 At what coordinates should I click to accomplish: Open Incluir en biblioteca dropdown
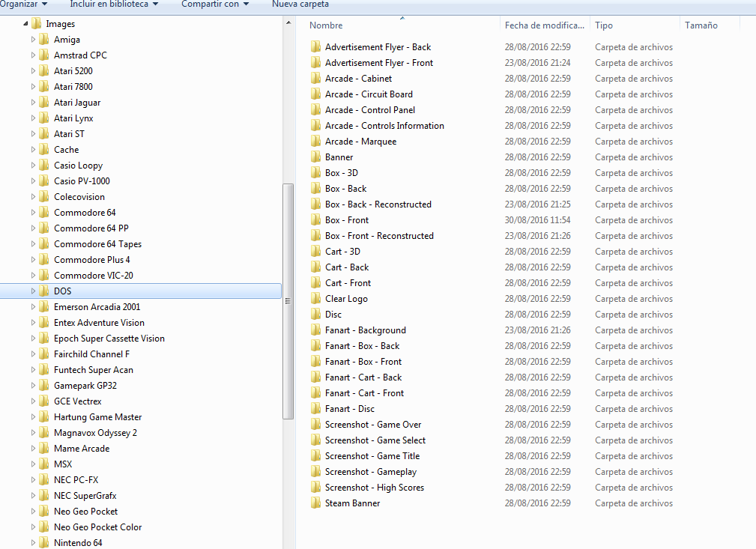click(114, 4)
